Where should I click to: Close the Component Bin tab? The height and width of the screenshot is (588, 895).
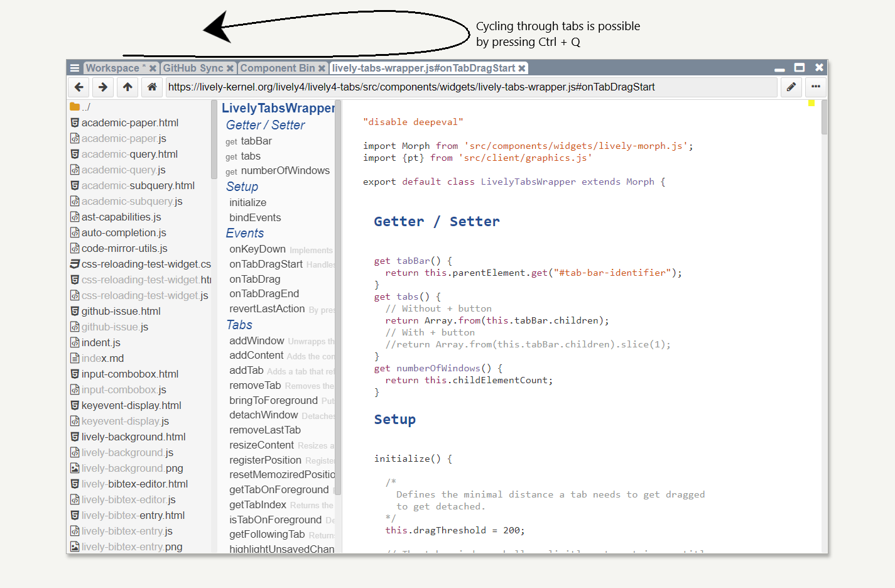tap(322, 68)
